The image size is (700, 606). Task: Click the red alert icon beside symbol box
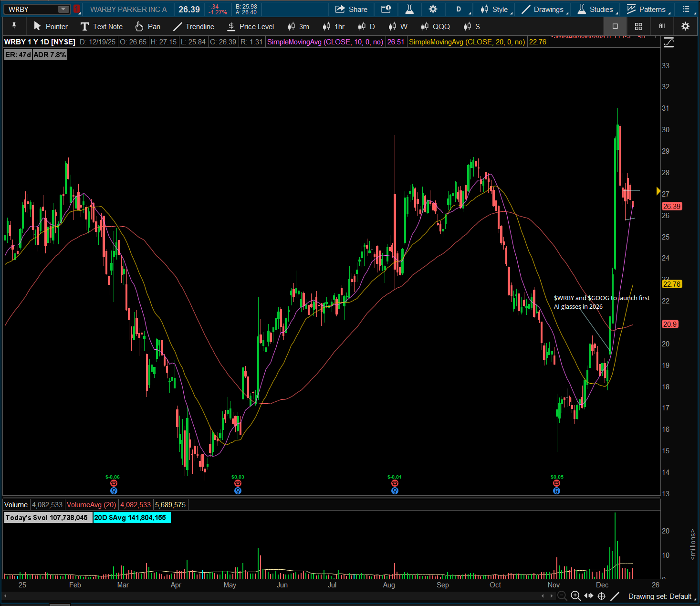click(76, 9)
